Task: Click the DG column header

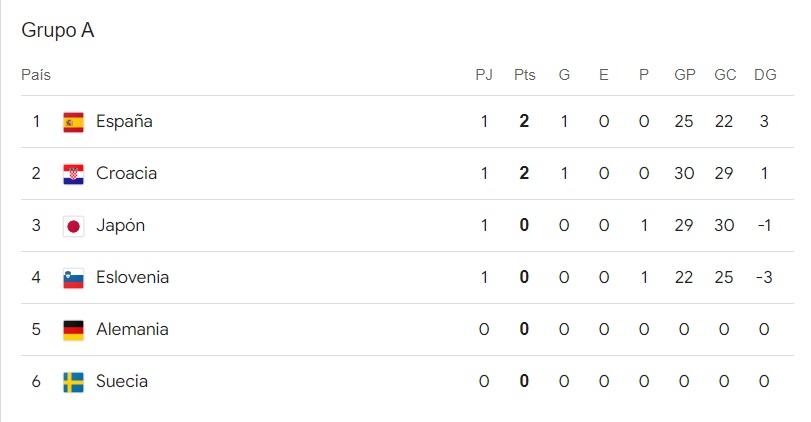Action: click(765, 75)
